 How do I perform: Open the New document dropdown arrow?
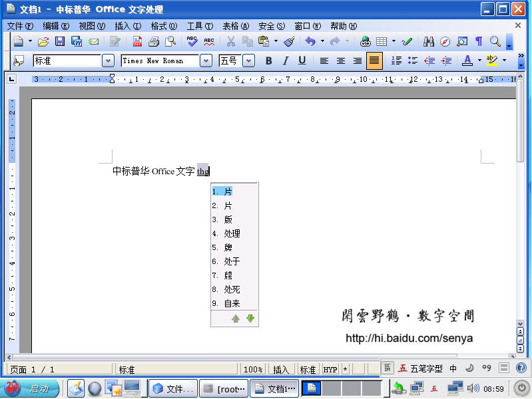(30, 41)
